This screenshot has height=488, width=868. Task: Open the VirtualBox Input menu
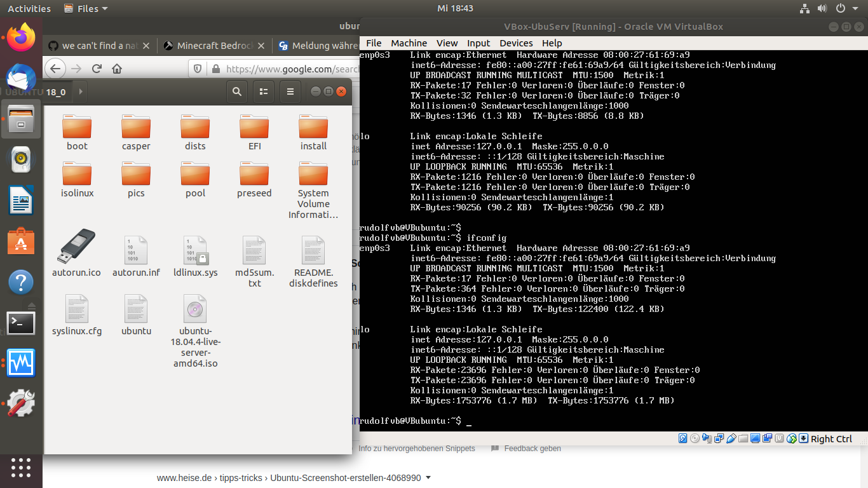478,43
